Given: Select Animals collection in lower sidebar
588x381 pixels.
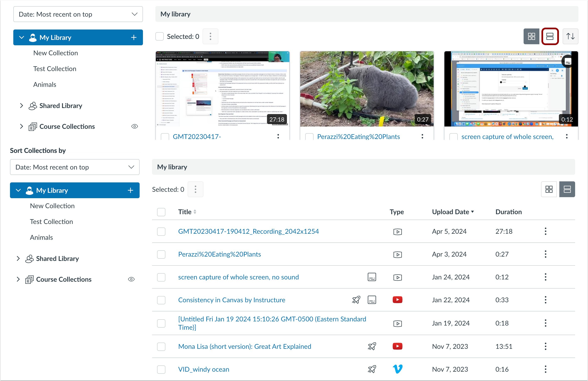Looking at the screenshot, I should pos(41,237).
